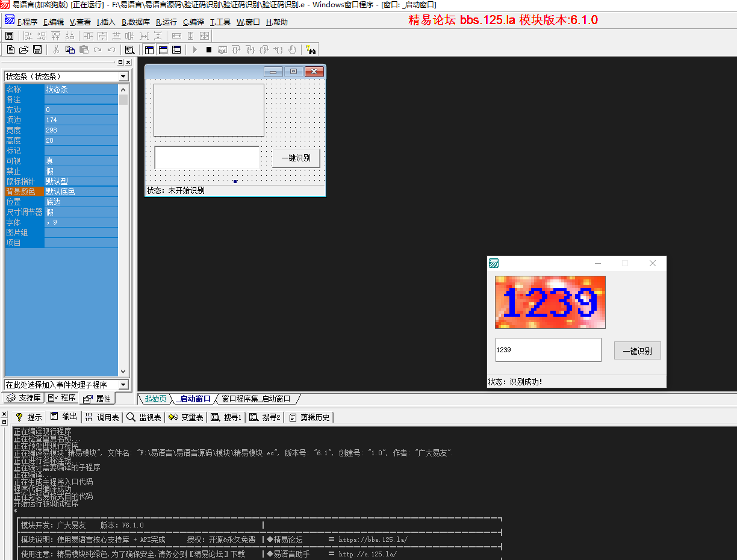Open the 变量表 tab

(x=186, y=417)
